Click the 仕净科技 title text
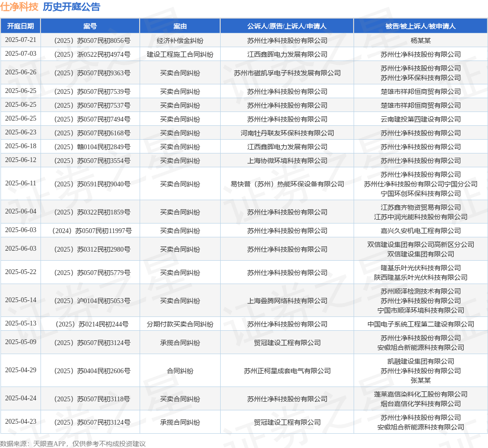The image size is (488, 448). [x=19, y=7]
